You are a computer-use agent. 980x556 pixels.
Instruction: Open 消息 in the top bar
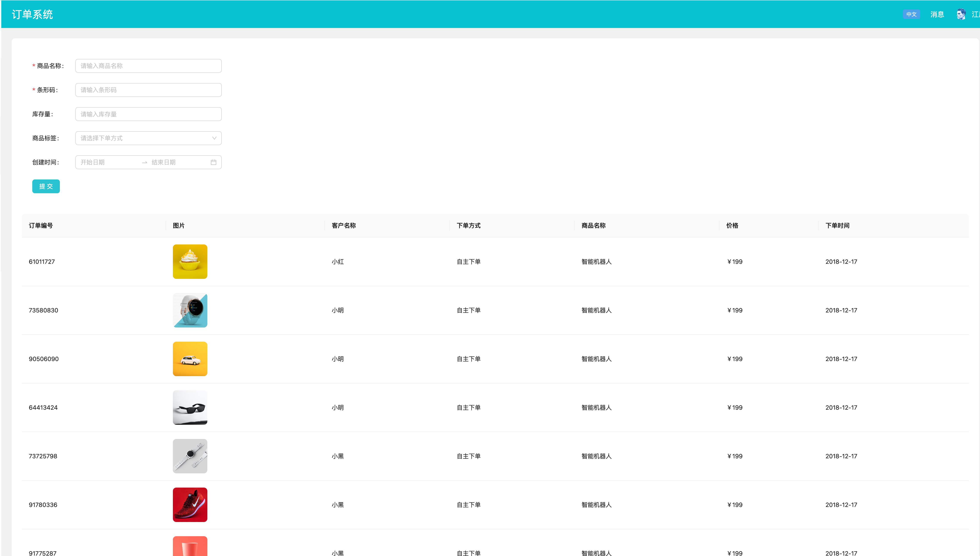[x=937, y=14]
